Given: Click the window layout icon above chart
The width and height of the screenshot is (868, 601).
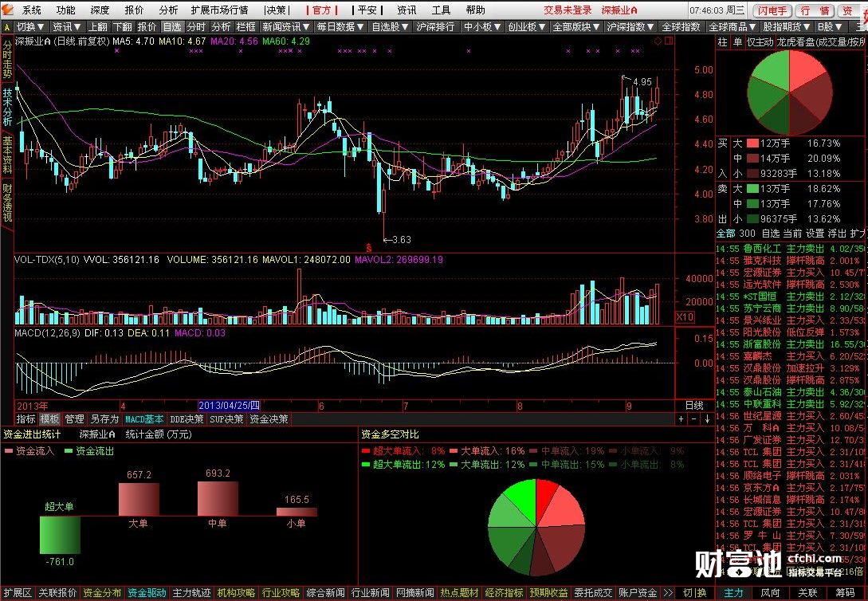Looking at the screenshot, I should [x=669, y=41].
